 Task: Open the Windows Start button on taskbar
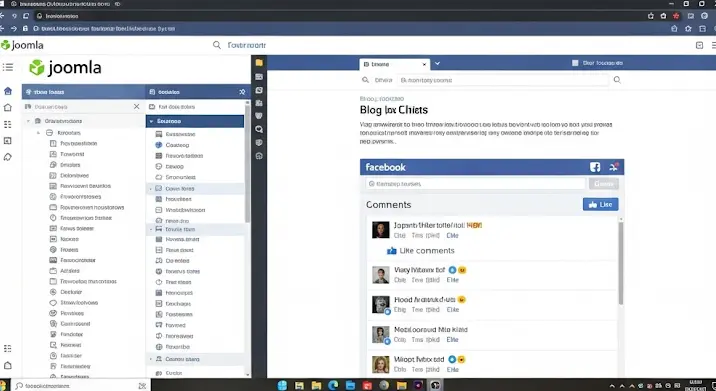[282, 385]
